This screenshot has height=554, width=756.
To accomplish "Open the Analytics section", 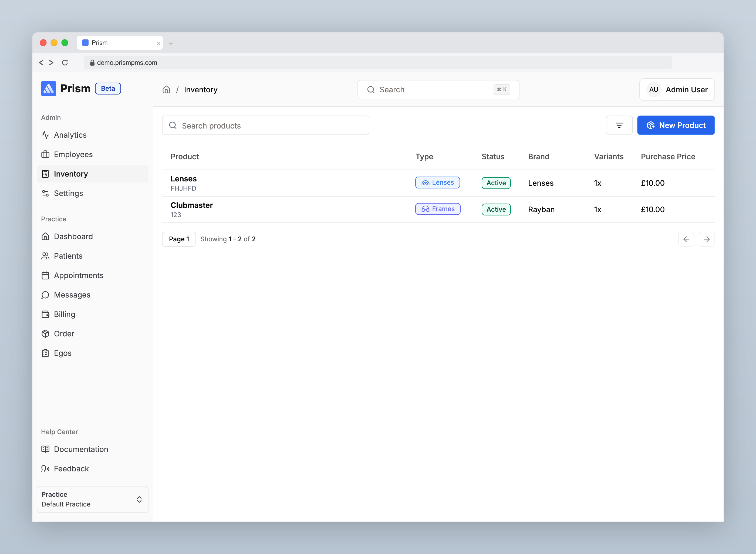I will 70,135.
